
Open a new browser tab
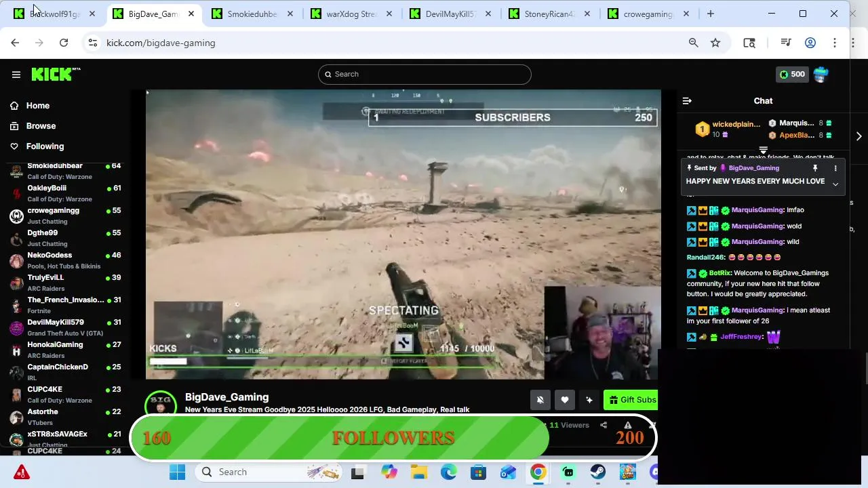(711, 14)
